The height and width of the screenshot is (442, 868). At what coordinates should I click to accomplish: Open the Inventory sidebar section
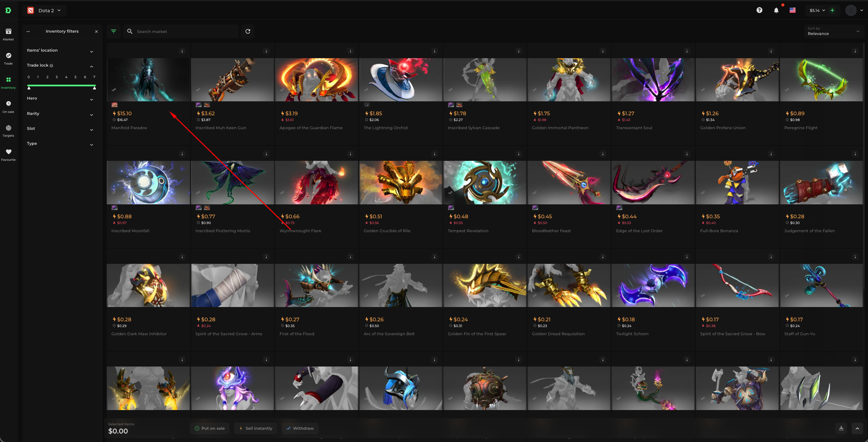coord(8,83)
